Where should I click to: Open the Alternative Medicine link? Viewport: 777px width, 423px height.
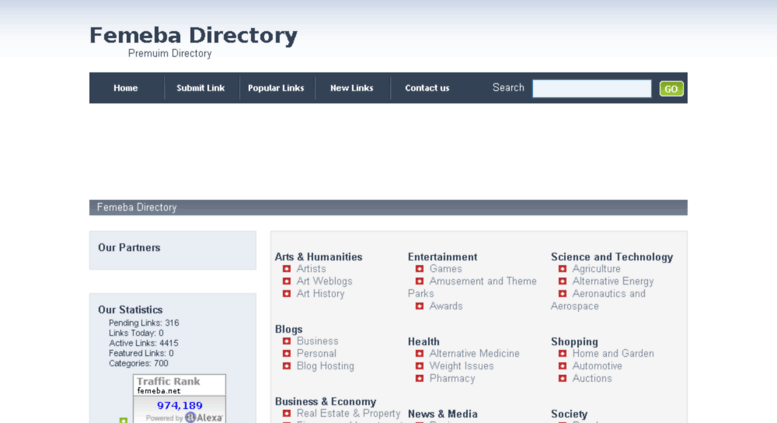(x=474, y=354)
